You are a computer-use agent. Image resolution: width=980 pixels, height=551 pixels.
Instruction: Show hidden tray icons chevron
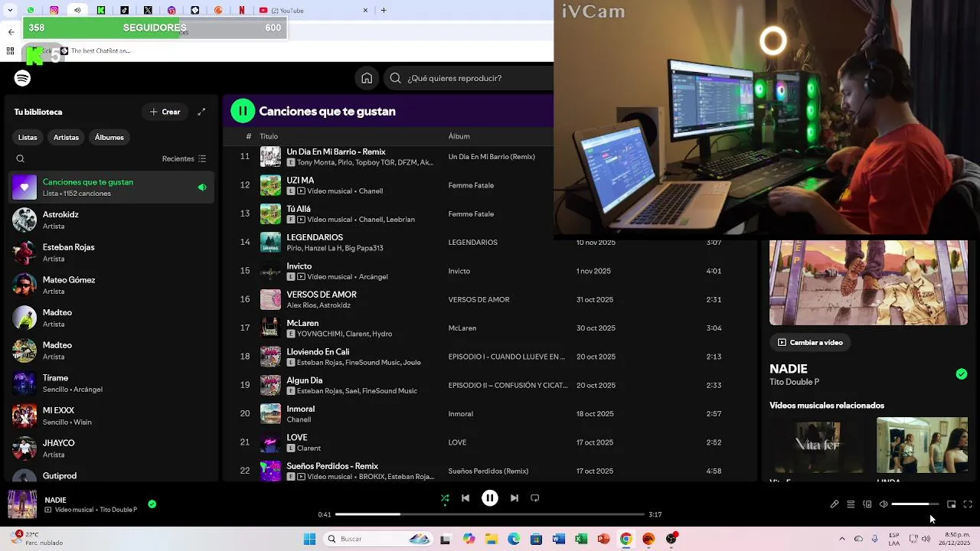click(x=842, y=540)
